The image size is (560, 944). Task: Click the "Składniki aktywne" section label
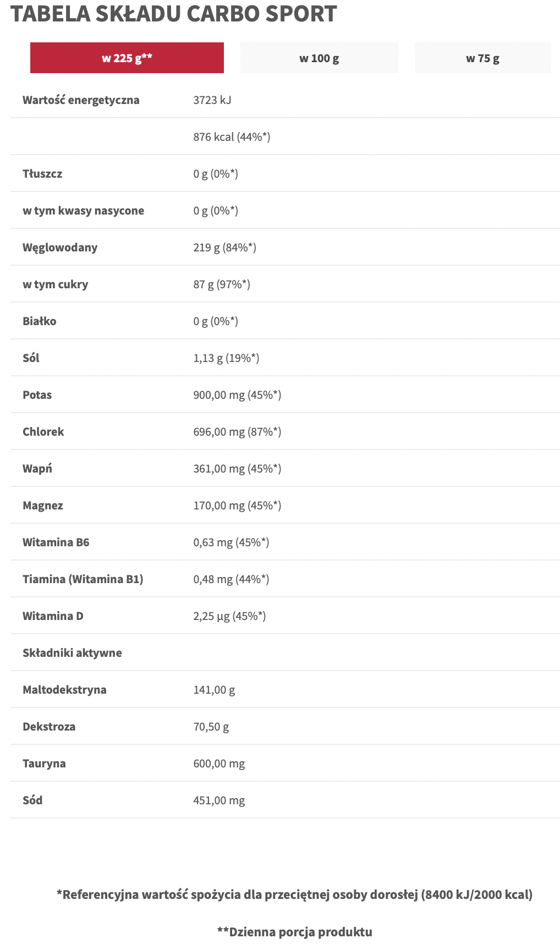point(72,653)
